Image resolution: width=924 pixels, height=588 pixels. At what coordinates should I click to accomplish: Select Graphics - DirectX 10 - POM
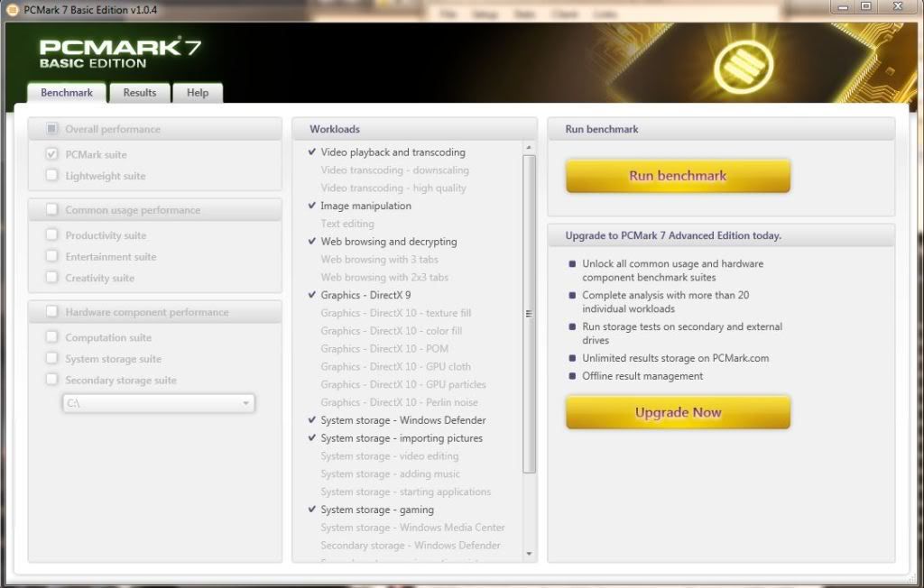pos(384,349)
